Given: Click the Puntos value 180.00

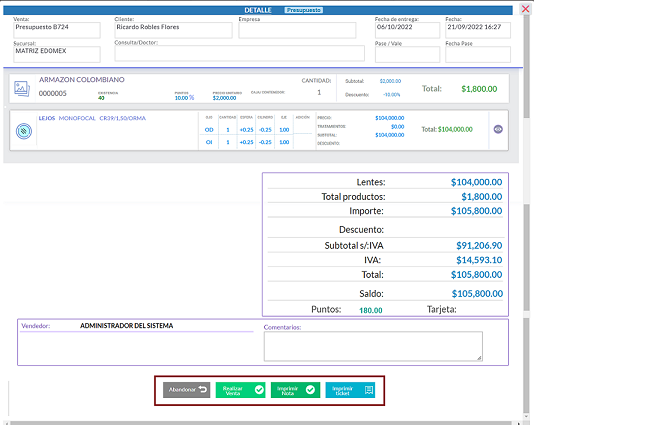Looking at the screenshot, I should point(371,310).
